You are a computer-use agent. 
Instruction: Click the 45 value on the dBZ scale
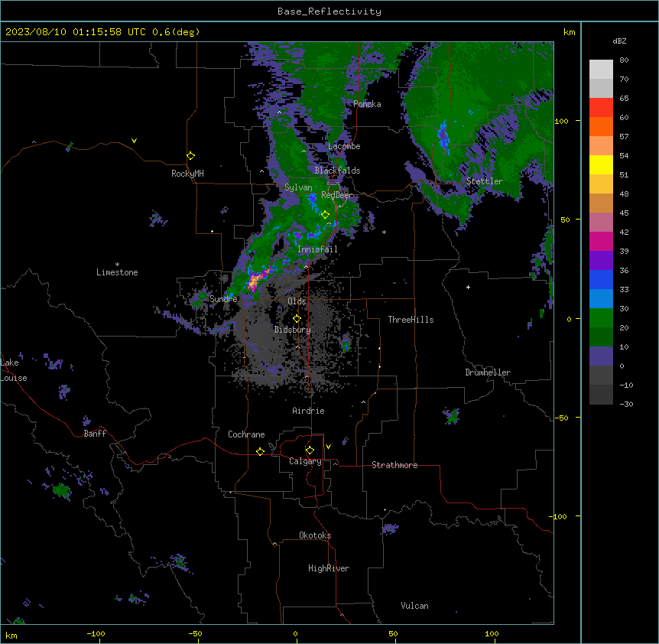click(x=624, y=213)
